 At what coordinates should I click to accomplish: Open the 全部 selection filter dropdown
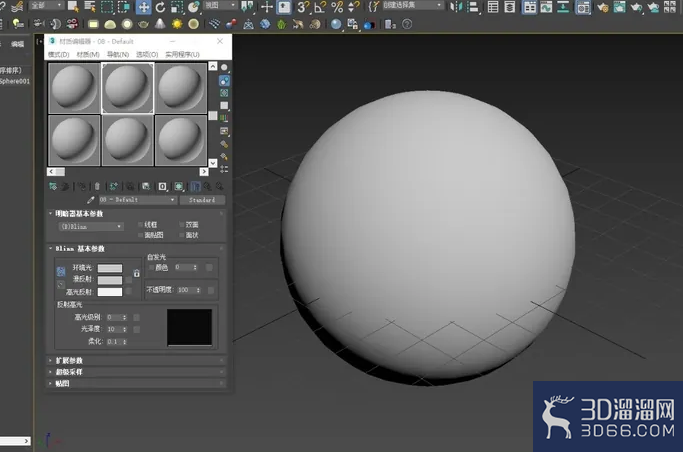point(47,6)
